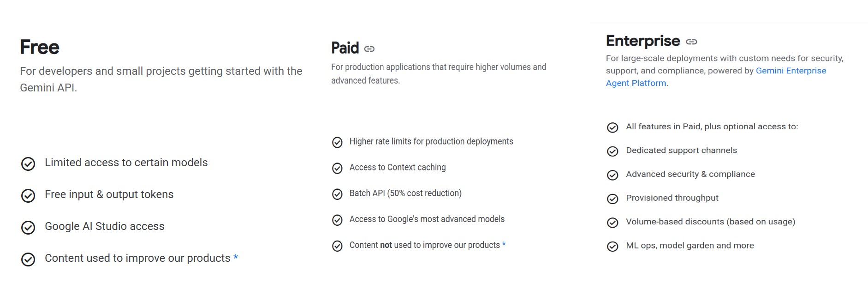Screen dimensions: 868x308
Task: Click checkmark beside Advanced security & compliance
Action: pos(612,175)
